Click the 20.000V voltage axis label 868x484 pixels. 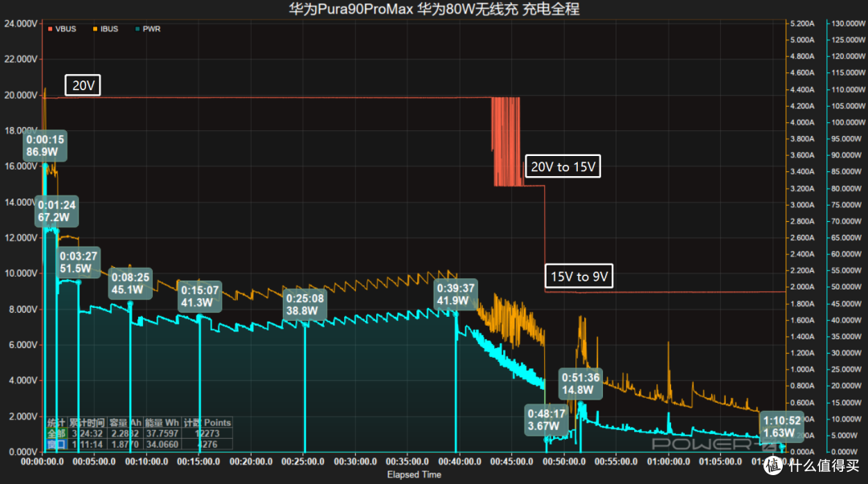[20, 95]
